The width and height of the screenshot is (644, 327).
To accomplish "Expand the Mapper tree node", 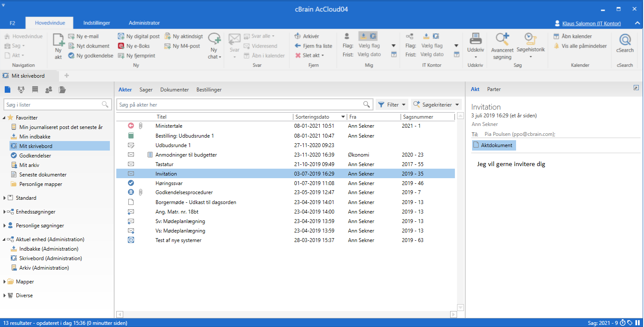I will (4, 282).
